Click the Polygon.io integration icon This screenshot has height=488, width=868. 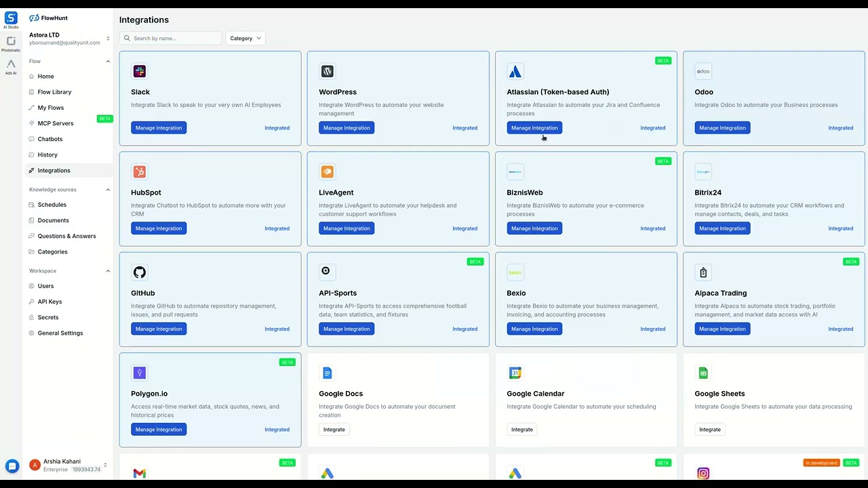[140, 373]
